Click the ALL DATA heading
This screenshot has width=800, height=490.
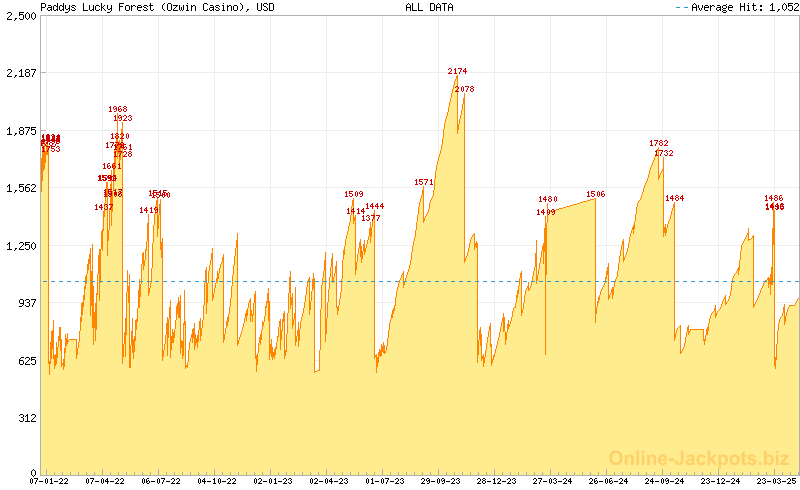coord(429,7)
